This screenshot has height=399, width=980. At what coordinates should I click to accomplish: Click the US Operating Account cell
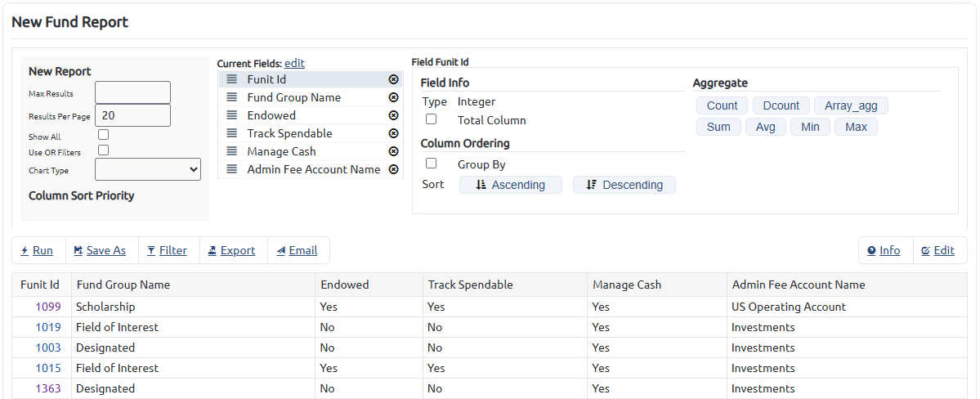[847, 307]
